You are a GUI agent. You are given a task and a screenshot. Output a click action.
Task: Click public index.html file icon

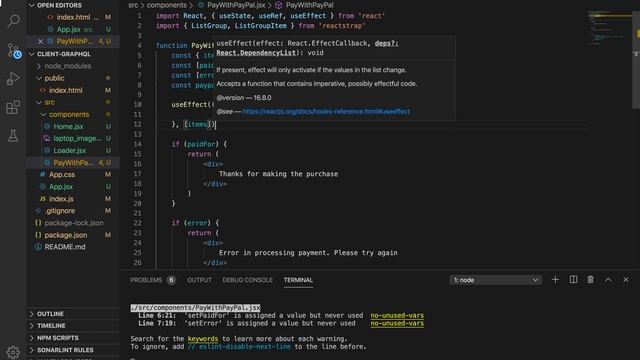tap(42, 90)
